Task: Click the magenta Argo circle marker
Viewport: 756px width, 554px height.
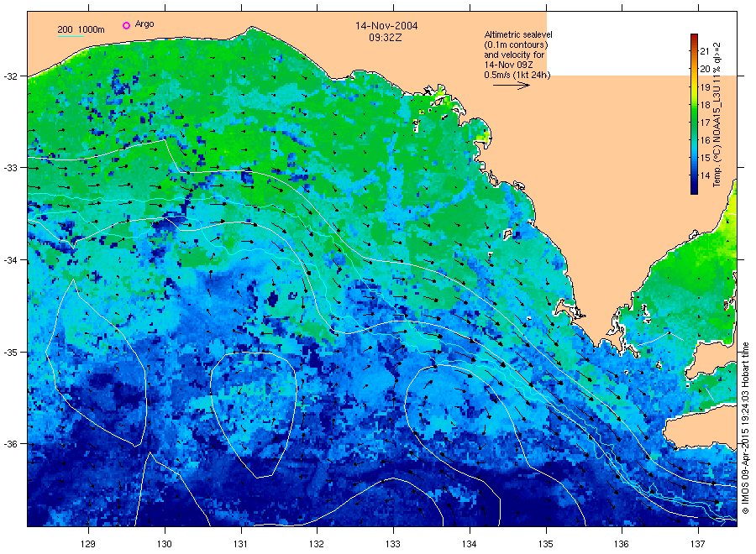Action: point(126,25)
